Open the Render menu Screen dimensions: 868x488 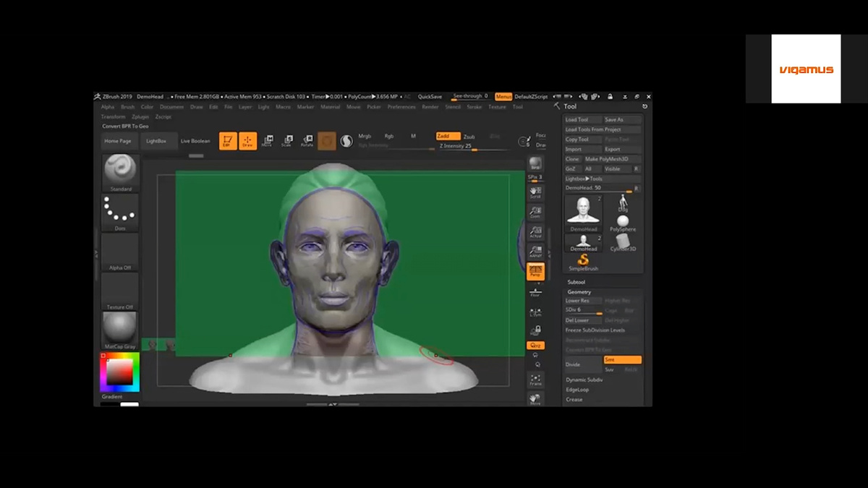pyautogui.click(x=430, y=107)
